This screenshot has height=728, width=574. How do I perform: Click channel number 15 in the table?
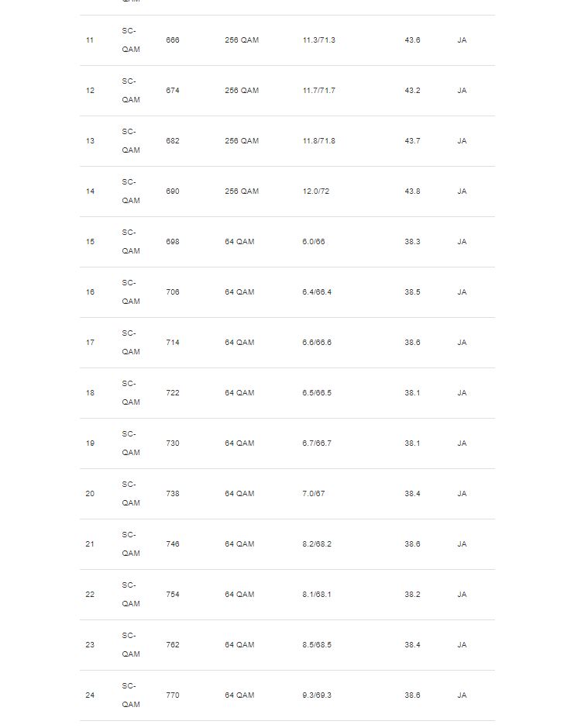tap(90, 242)
